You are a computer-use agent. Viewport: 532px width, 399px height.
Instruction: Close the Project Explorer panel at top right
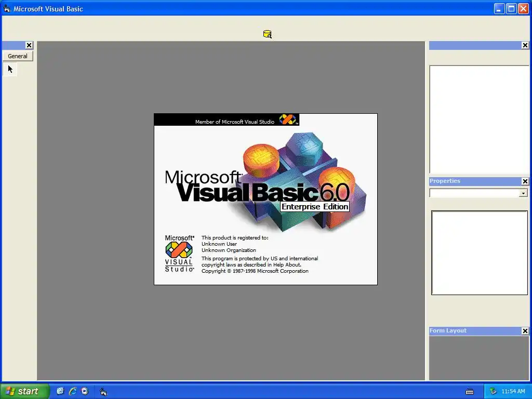point(525,45)
